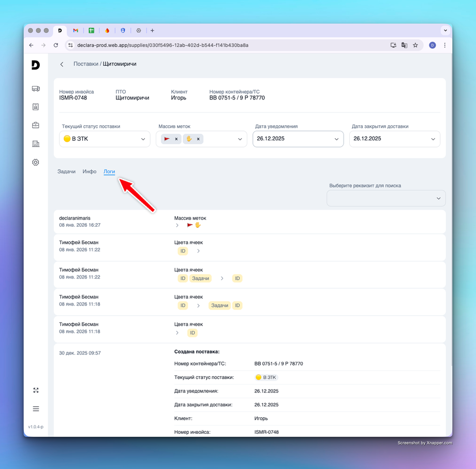Go back using the breadcrumb chevron arrow
The height and width of the screenshot is (469, 476).
click(62, 64)
